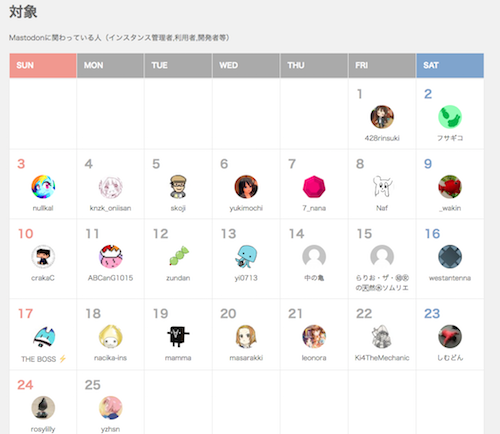Click skoji's glasses avatar on day 5
Image resolution: width=500 pixels, height=434 pixels.
[178, 187]
